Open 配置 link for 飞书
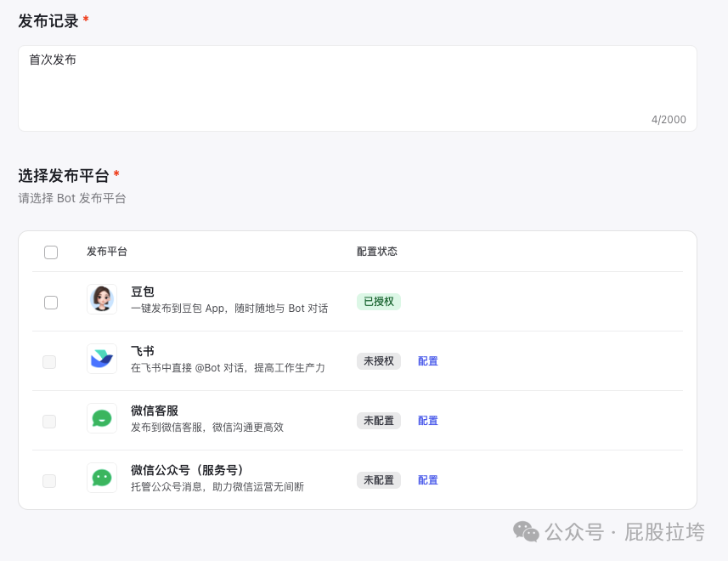This screenshot has width=728, height=561. [427, 361]
